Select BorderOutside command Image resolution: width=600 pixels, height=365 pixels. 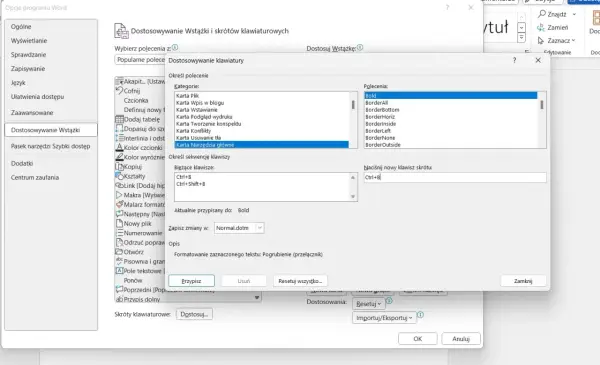(451, 145)
